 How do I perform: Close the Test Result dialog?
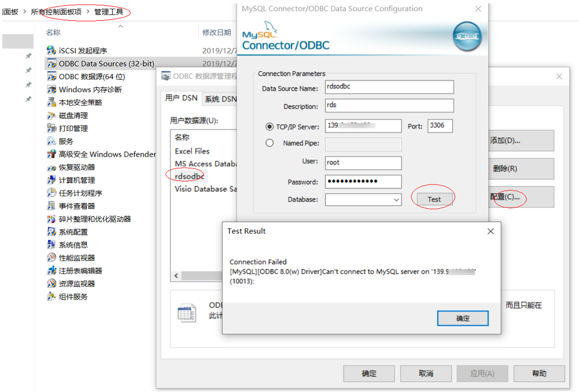[491, 231]
